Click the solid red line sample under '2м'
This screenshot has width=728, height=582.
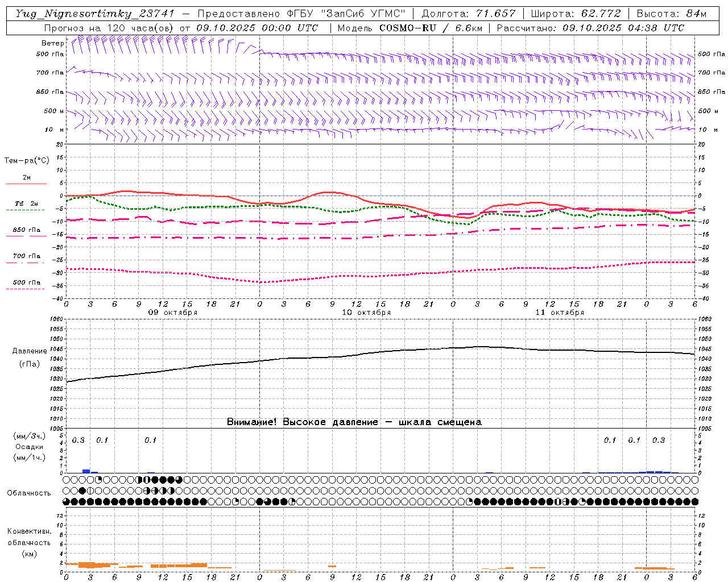click(26, 184)
